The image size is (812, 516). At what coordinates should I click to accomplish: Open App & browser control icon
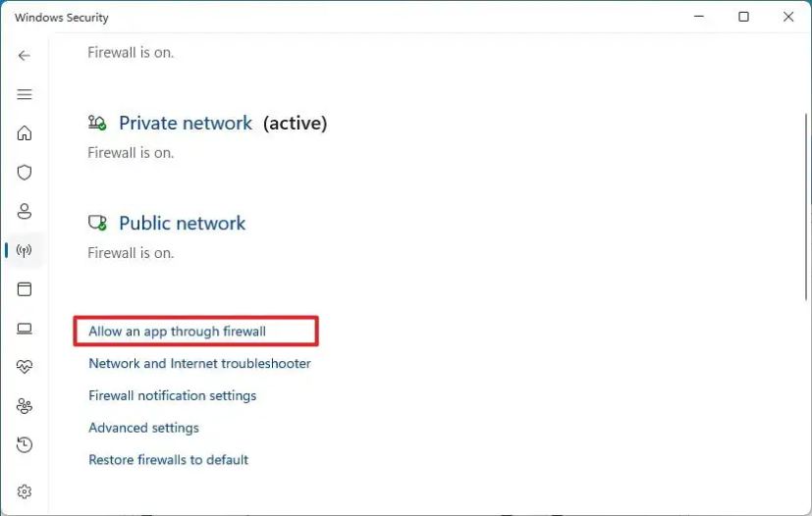[x=25, y=289]
